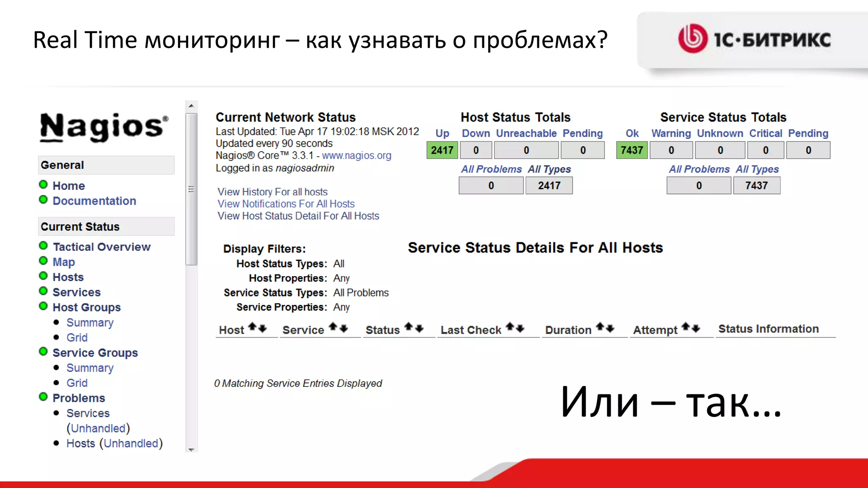Sort Attempt column descending arrow

coord(696,328)
